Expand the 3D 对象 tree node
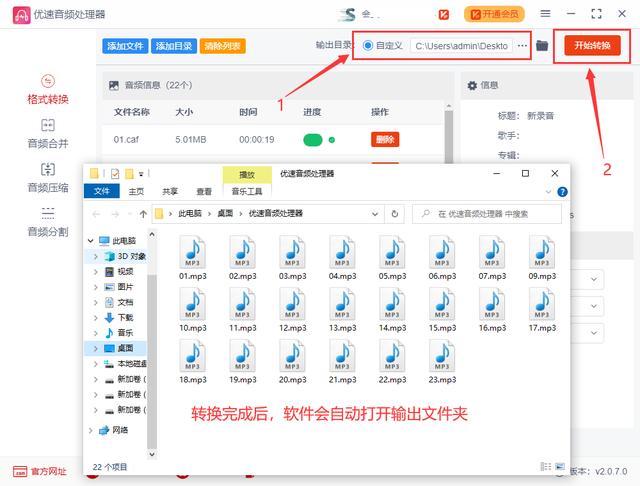 click(x=96, y=256)
